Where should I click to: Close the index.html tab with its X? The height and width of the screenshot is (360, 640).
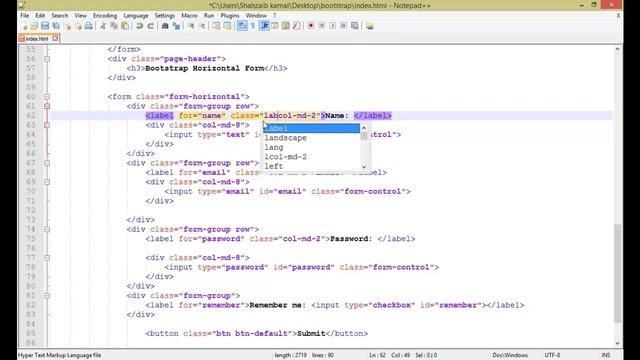[55, 38]
